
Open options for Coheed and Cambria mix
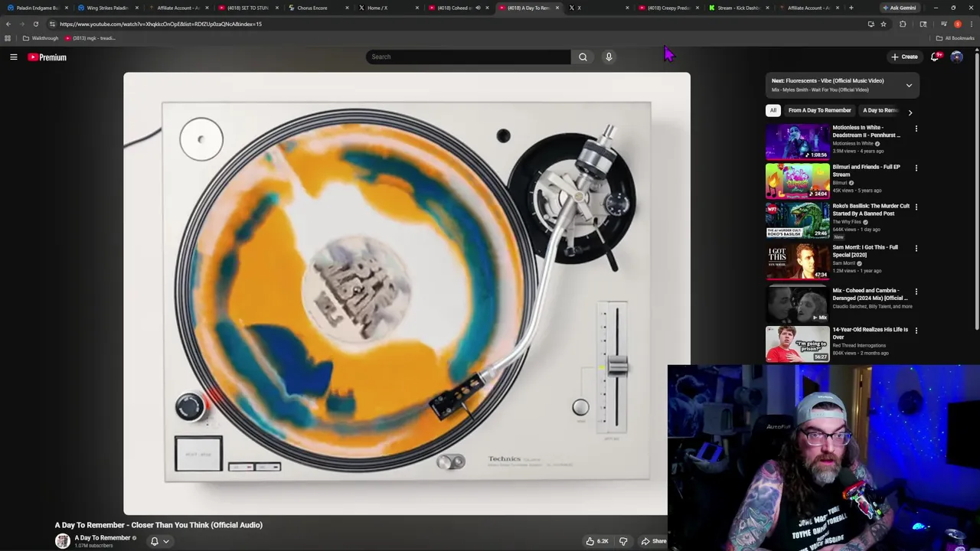(x=916, y=292)
